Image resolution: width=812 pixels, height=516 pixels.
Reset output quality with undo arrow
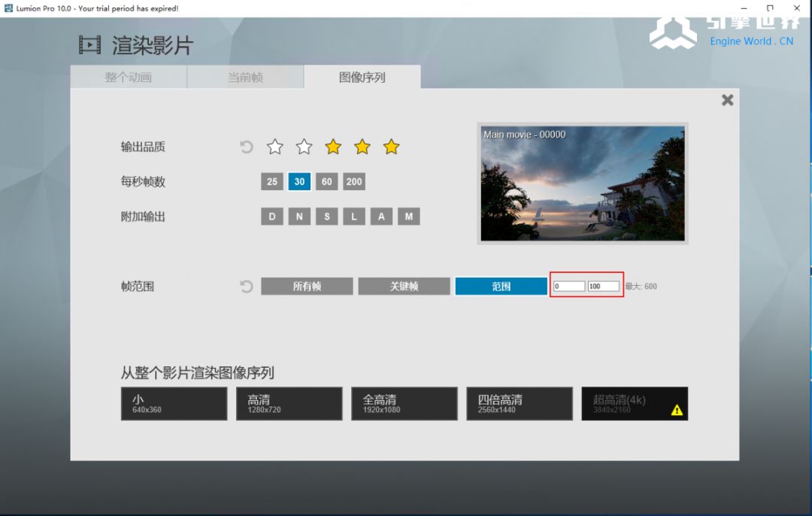tap(247, 147)
